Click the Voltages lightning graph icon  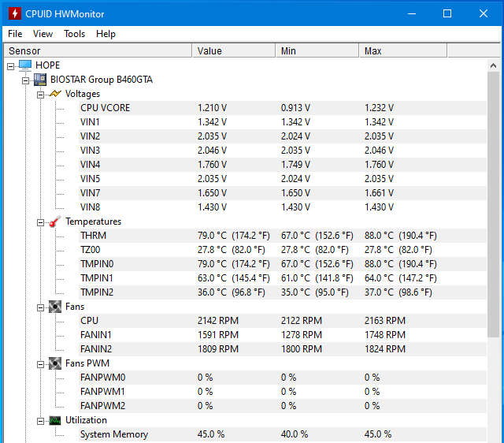coord(55,94)
